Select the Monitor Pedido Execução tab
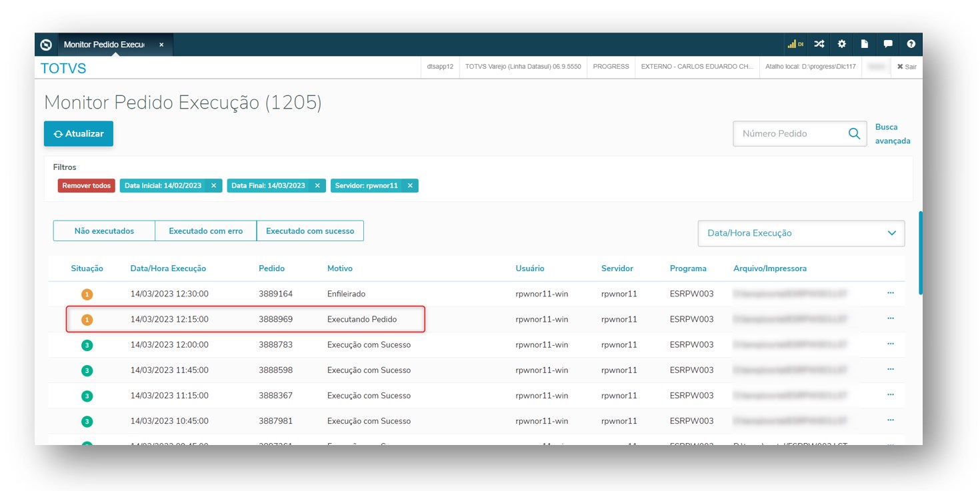Screen dimensions: 980x491 click(104, 45)
